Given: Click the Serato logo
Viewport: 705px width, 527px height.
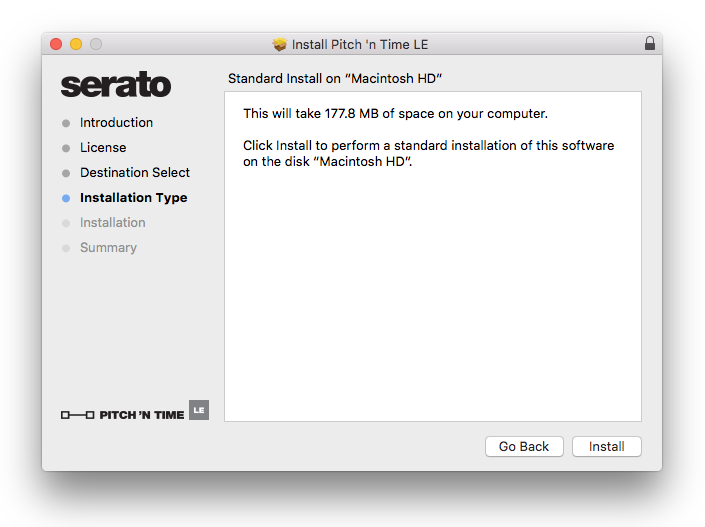Looking at the screenshot, I should click(x=115, y=86).
